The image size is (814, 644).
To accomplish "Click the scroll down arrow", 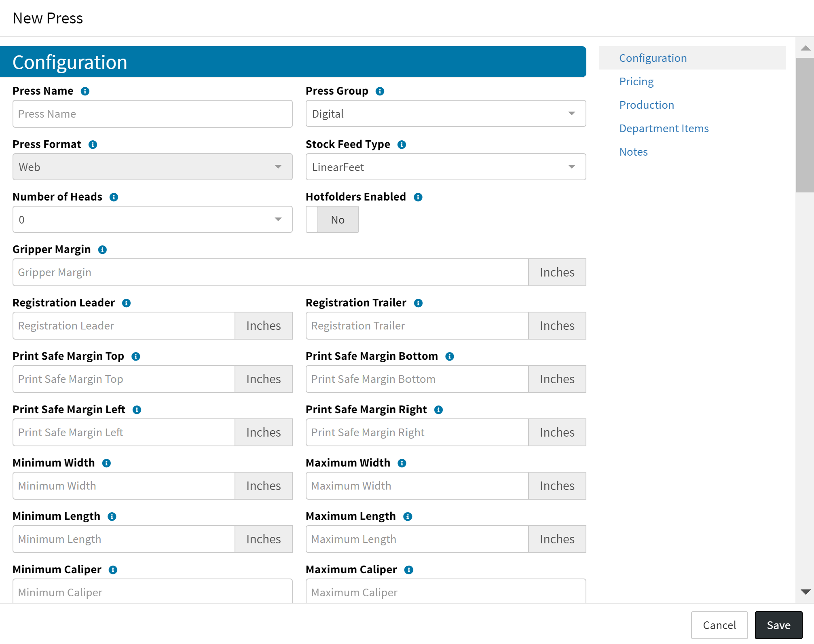I will click(x=805, y=592).
